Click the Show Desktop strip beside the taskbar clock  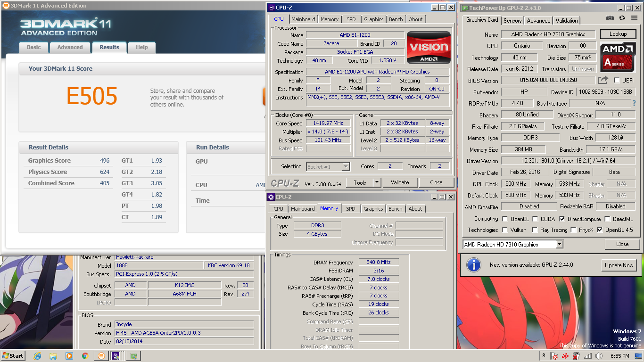pyautogui.click(x=639, y=356)
